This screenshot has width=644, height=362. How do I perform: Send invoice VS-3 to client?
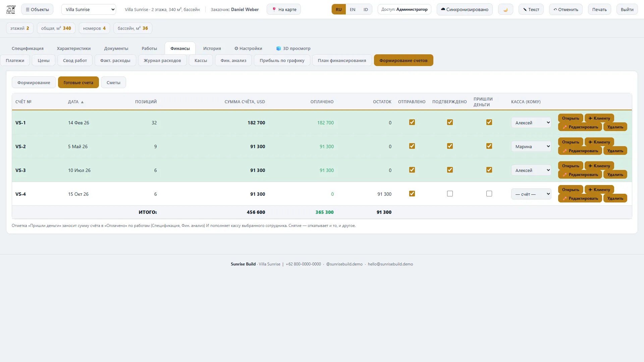pyautogui.click(x=599, y=166)
